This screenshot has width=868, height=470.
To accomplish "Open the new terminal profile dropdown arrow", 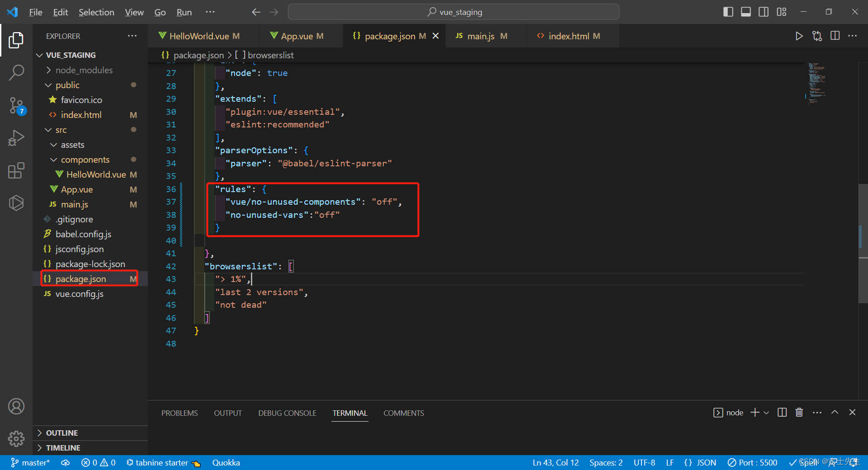I will pos(766,413).
